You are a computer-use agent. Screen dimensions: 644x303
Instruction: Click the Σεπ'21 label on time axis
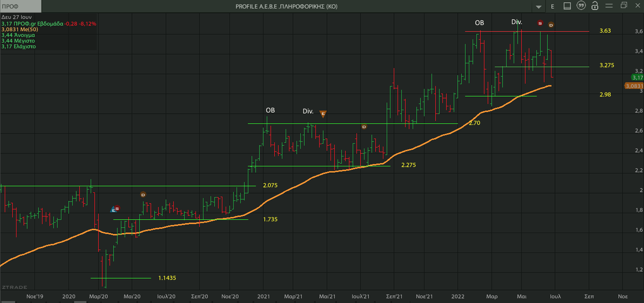[394, 296]
